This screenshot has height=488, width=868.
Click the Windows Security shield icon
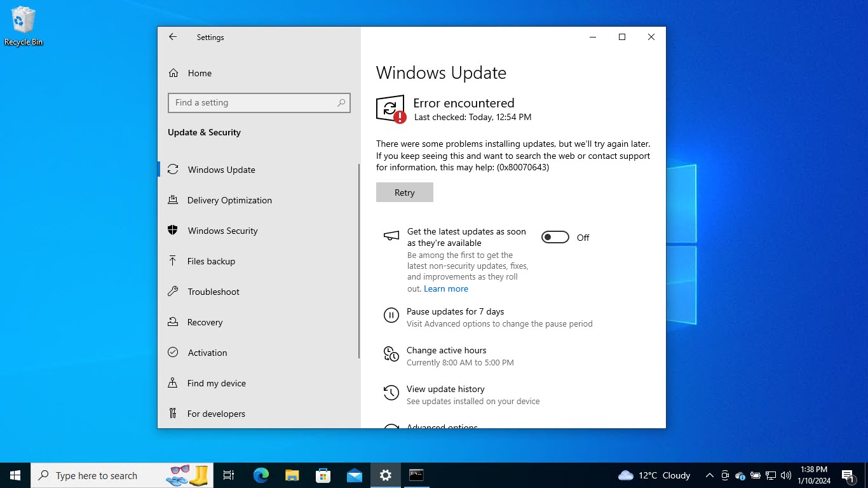pos(173,230)
